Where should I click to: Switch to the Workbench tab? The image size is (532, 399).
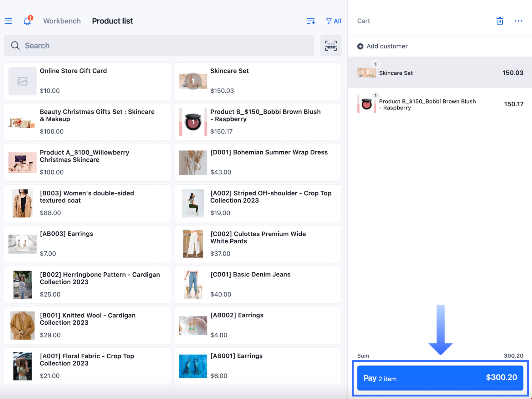click(x=62, y=21)
